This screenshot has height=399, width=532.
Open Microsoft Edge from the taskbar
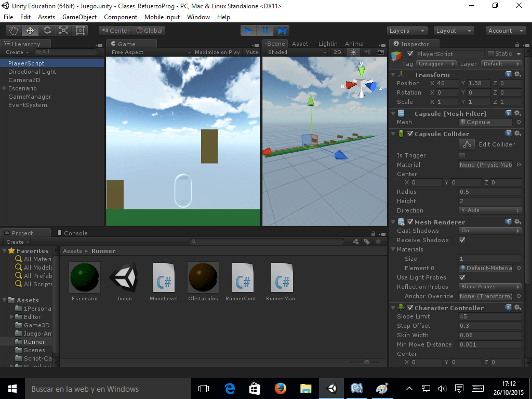click(230, 389)
